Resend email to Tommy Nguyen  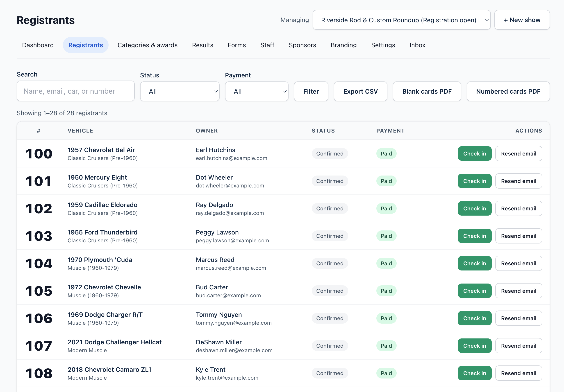518,318
